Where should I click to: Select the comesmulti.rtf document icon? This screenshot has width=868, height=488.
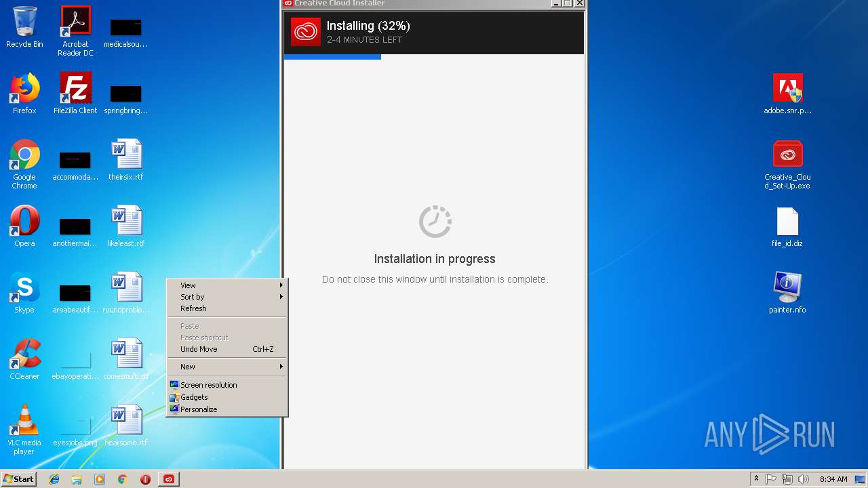125,359
